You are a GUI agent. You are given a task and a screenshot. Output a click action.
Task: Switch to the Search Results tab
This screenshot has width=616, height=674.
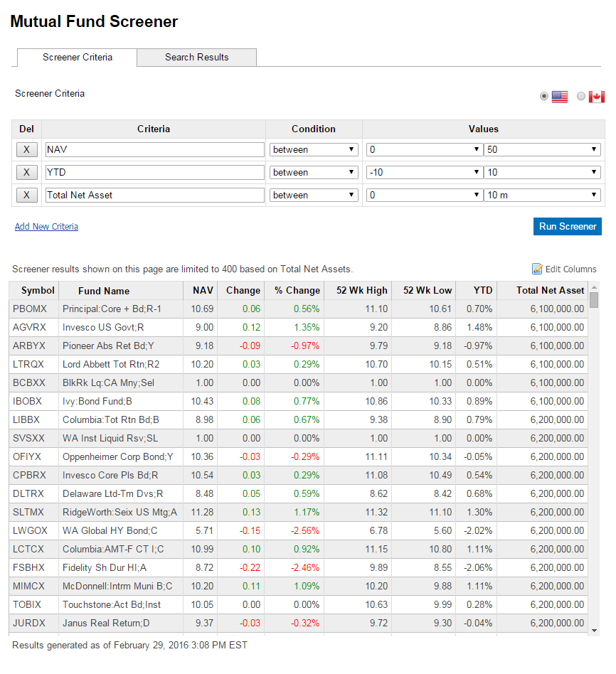[x=196, y=57]
